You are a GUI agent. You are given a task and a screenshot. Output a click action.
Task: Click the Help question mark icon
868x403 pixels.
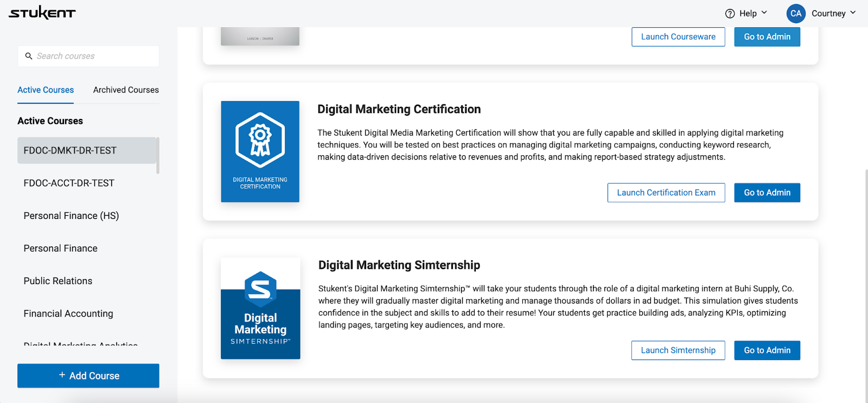[730, 14]
